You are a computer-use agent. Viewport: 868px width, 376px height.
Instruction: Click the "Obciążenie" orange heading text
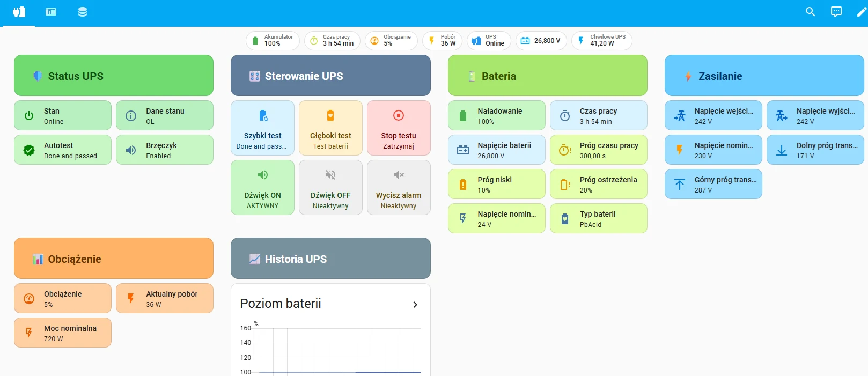coord(75,259)
